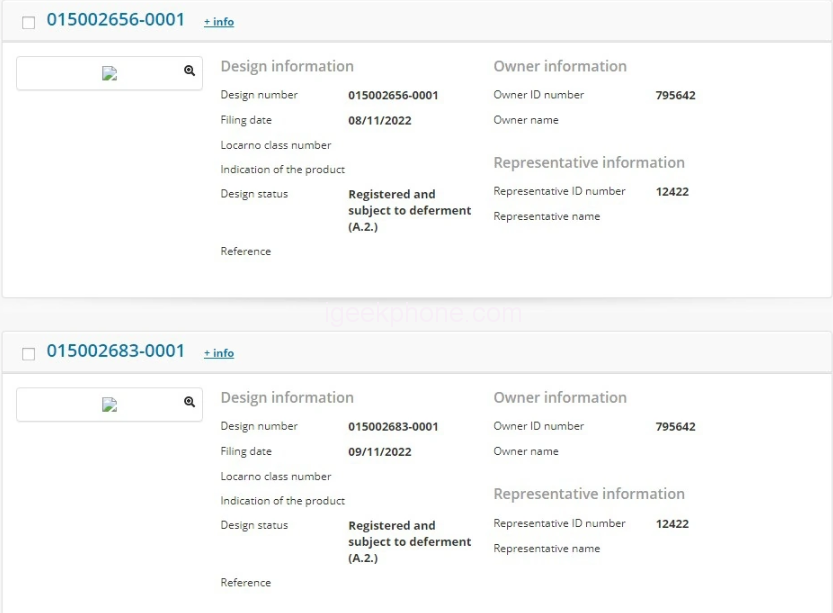833x613 pixels.
Task: Click the magnifier zoom icon in second design
Action: (x=189, y=402)
